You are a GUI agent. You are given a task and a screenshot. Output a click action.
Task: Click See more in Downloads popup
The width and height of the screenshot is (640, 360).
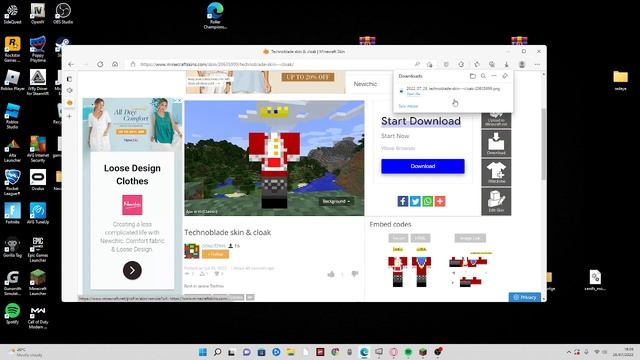(x=408, y=106)
